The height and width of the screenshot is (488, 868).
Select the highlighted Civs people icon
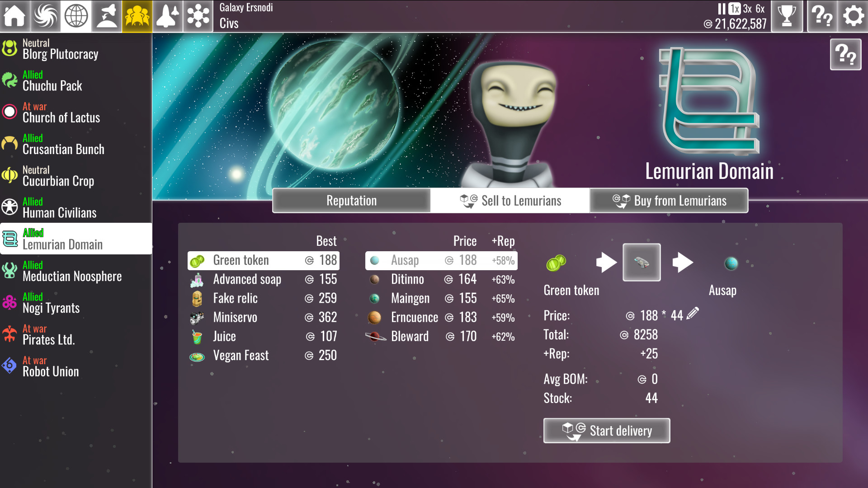[x=137, y=16]
